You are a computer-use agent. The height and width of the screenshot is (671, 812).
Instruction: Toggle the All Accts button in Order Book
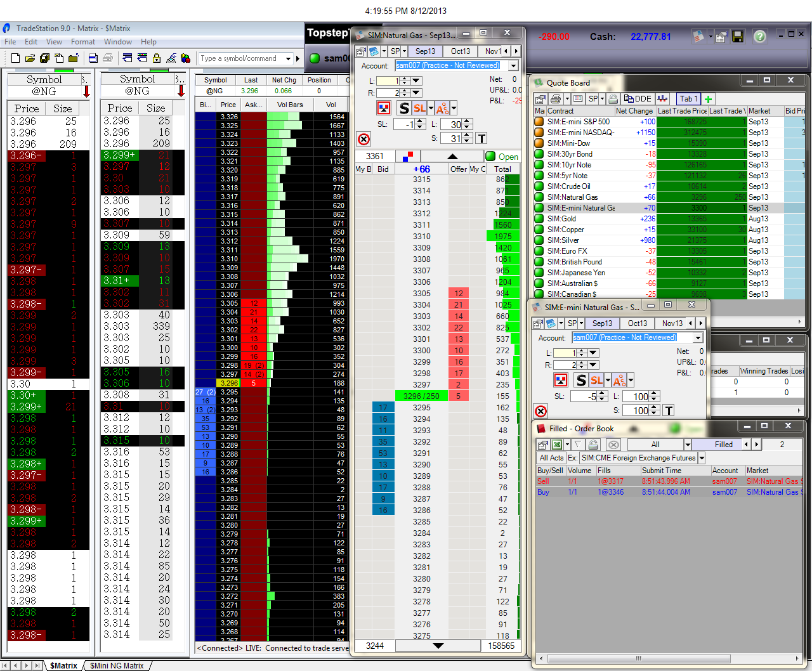pyautogui.click(x=551, y=458)
